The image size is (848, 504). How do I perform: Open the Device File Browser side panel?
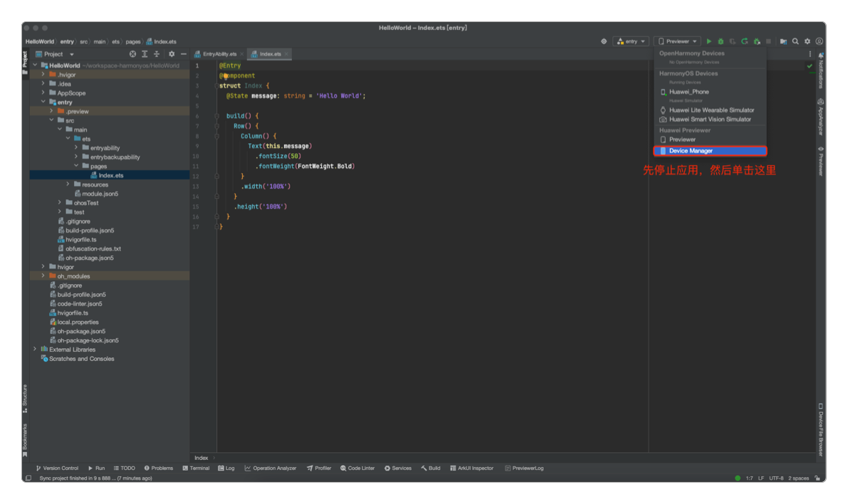coord(821,429)
